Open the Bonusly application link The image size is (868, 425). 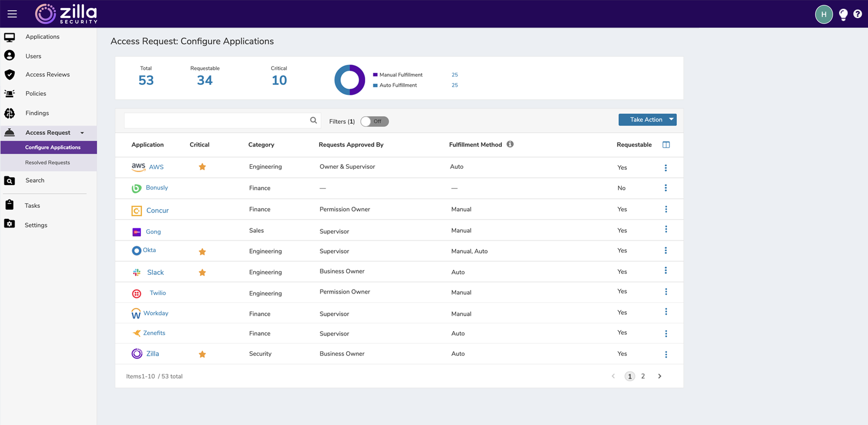(x=157, y=188)
